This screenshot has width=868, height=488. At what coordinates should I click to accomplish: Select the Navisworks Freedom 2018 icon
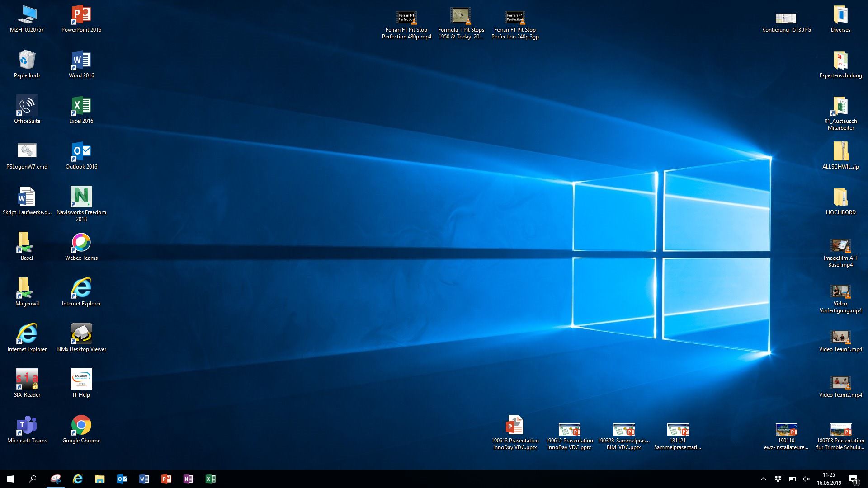[x=81, y=197]
